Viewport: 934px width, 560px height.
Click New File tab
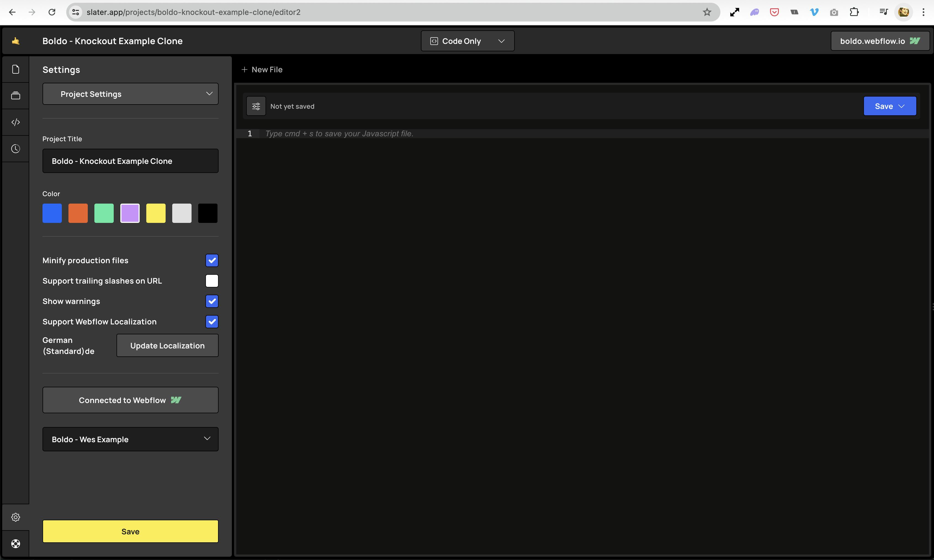click(x=262, y=70)
